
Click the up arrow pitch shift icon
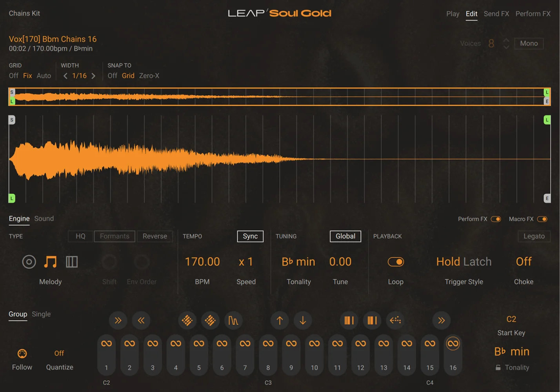[280, 320]
